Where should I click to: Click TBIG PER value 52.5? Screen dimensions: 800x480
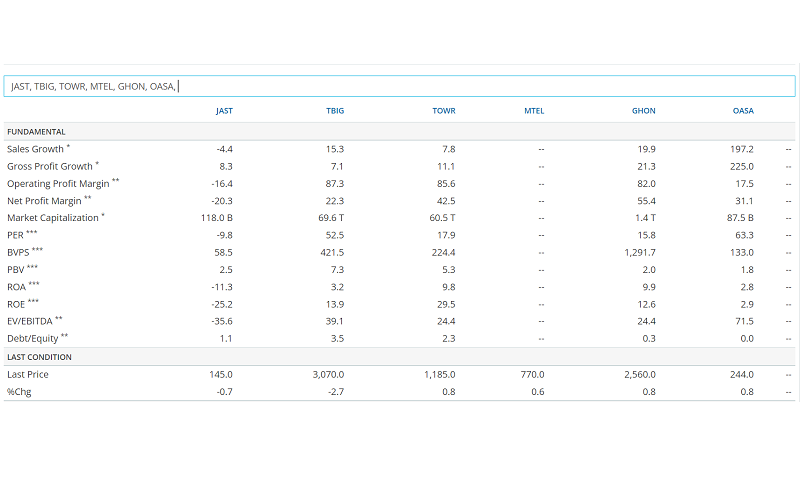point(335,235)
